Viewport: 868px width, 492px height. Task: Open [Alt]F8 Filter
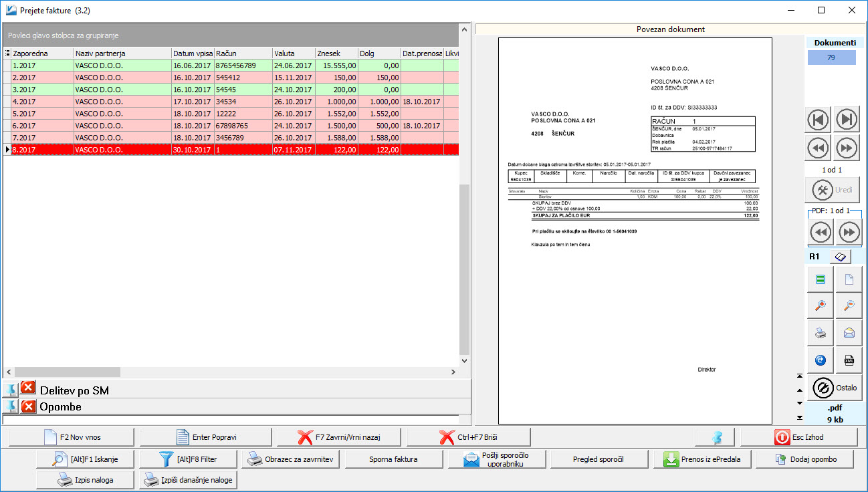(189, 459)
